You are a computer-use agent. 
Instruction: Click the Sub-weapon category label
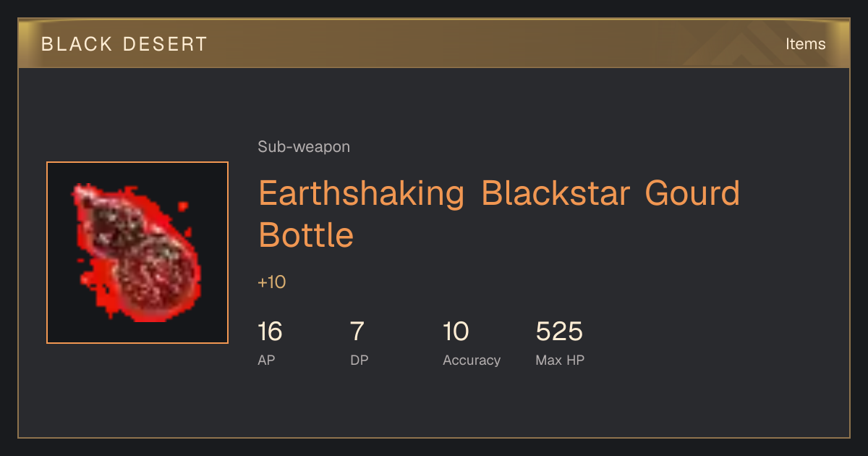(x=304, y=147)
